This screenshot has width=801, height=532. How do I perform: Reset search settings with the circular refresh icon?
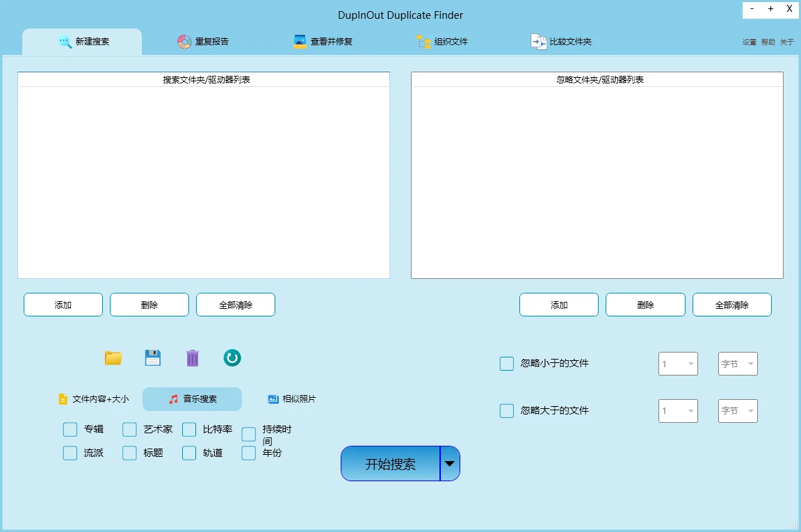point(232,357)
